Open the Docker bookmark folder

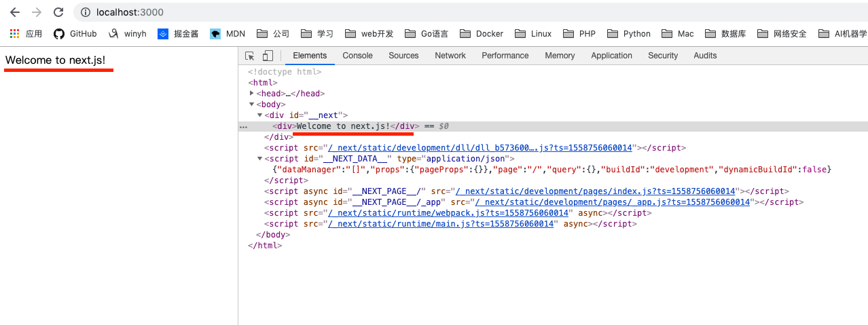click(x=482, y=33)
